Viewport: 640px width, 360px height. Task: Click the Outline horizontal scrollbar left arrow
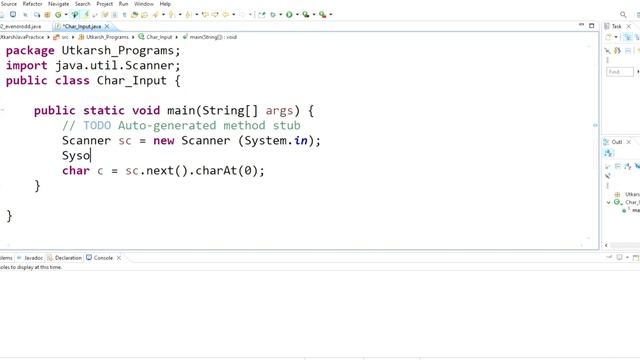pyautogui.click(x=606, y=245)
